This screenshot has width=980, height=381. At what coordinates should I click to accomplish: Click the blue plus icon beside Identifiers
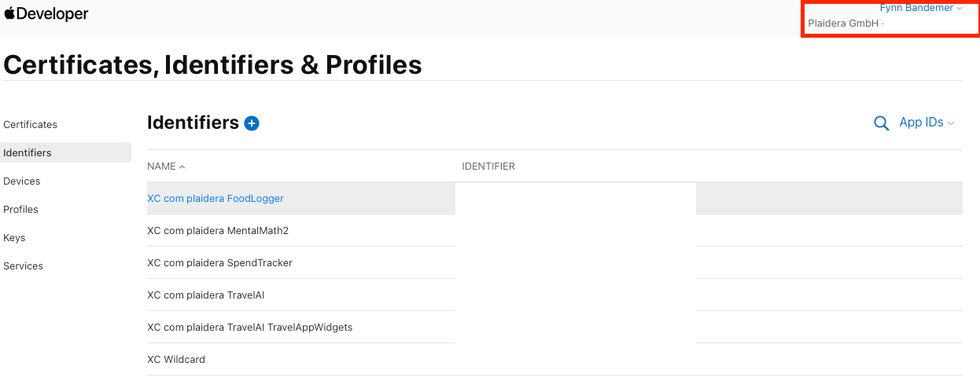coord(252,123)
